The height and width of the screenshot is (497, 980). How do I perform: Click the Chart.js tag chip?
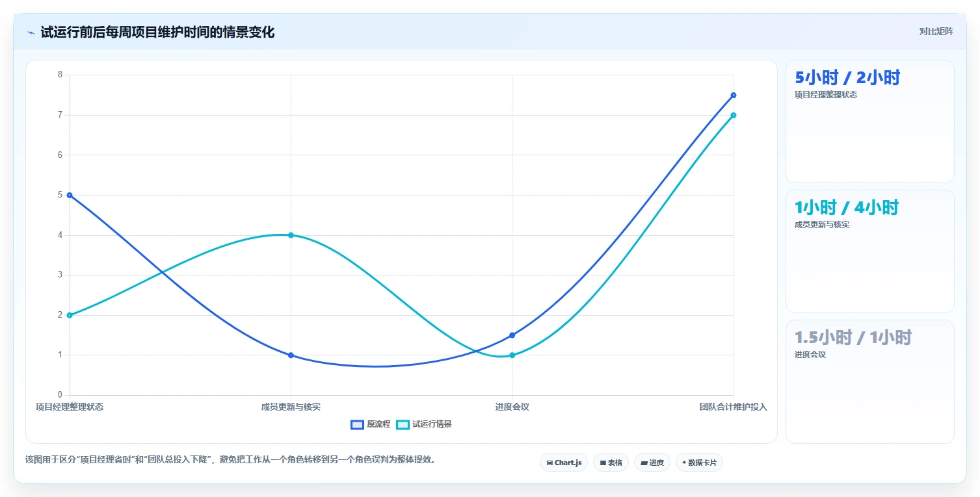click(564, 463)
